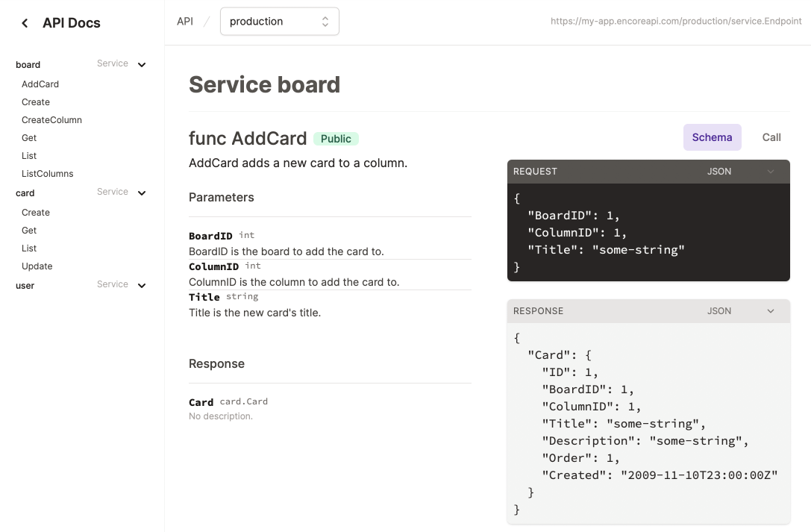
Task: Click the endpoint URL in the top bar
Action: (x=676, y=21)
